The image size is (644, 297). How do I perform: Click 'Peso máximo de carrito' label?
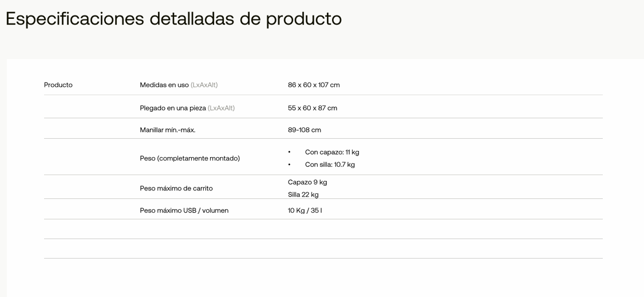(176, 189)
